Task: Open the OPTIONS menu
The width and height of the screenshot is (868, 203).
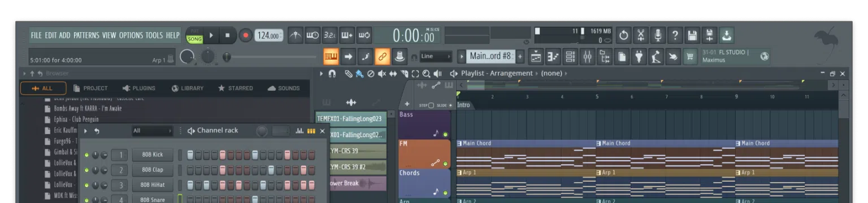Action: point(131,36)
